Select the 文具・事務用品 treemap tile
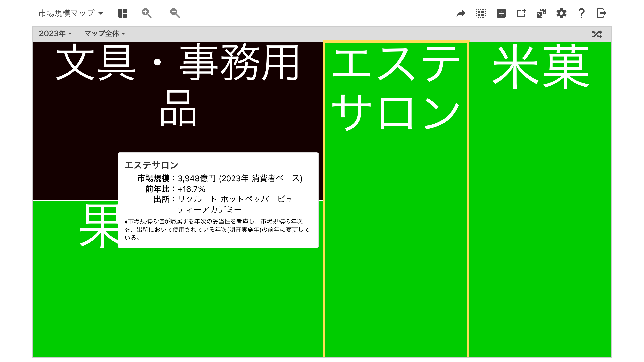This screenshot has width=644, height=362. point(177,121)
